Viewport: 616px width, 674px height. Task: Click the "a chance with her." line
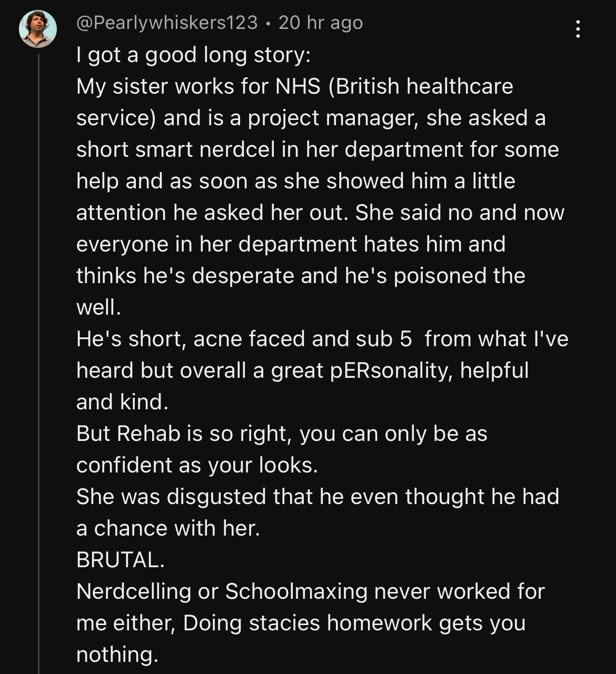(168, 528)
